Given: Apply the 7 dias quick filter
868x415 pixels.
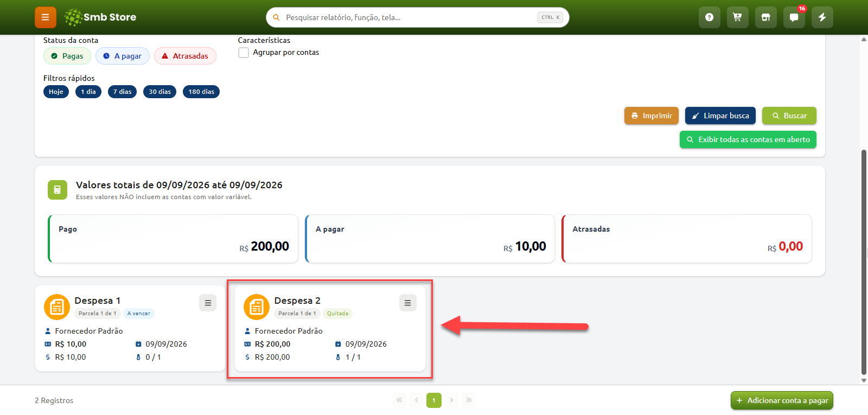Looking at the screenshot, I should pos(122,92).
